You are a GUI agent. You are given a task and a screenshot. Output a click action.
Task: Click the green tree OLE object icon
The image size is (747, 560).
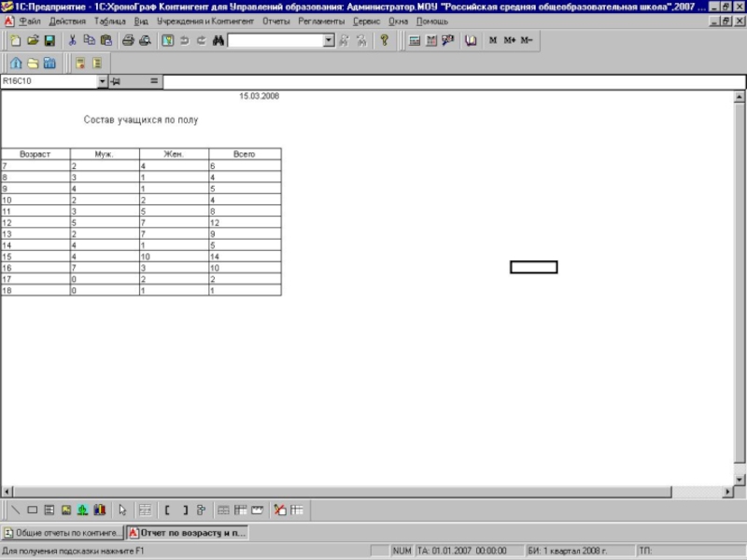83,510
